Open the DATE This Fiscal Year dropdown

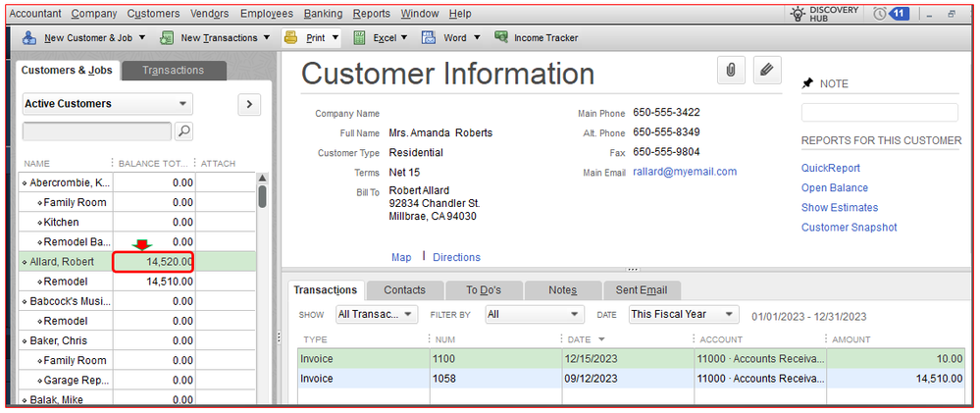click(x=684, y=314)
